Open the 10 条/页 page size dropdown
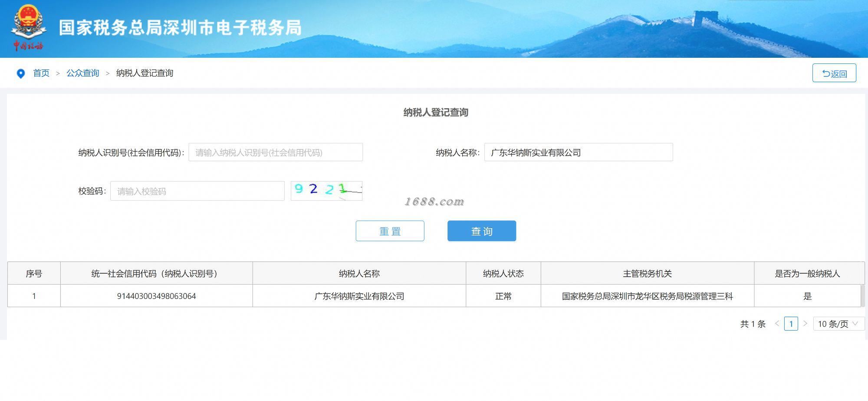This screenshot has width=868, height=401. tap(838, 324)
